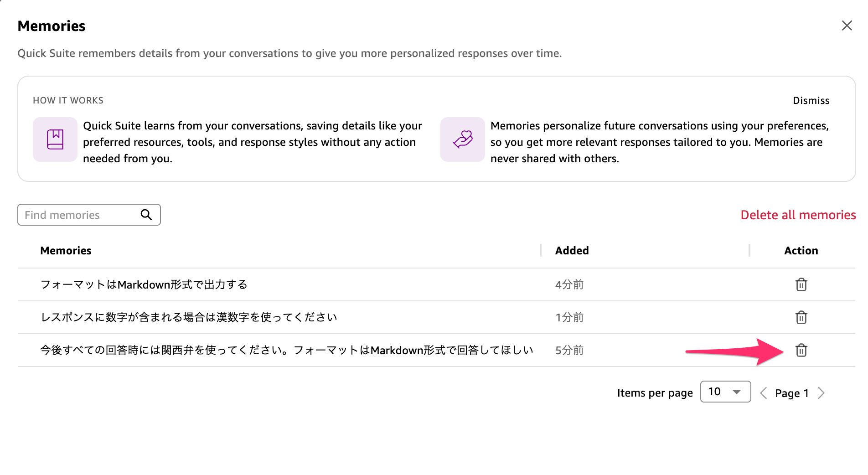The height and width of the screenshot is (475, 868).
Task: Dismiss the How it works banner
Action: coord(811,100)
